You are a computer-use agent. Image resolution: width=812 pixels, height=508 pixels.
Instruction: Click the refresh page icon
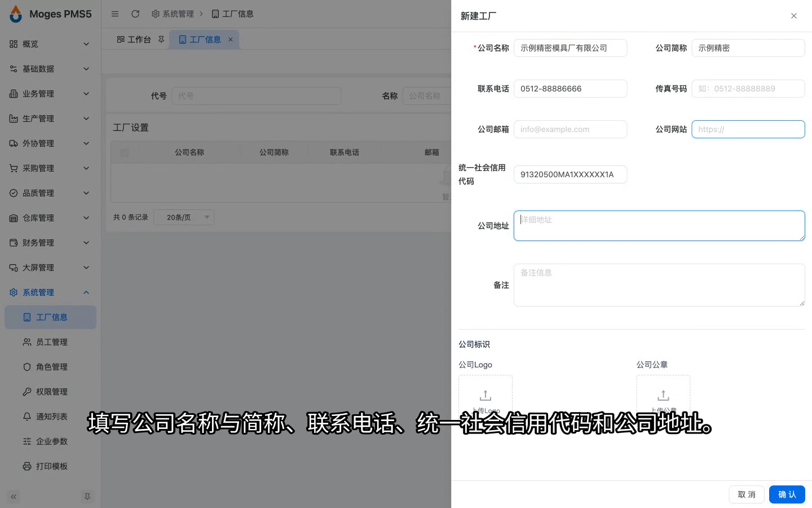coord(135,14)
